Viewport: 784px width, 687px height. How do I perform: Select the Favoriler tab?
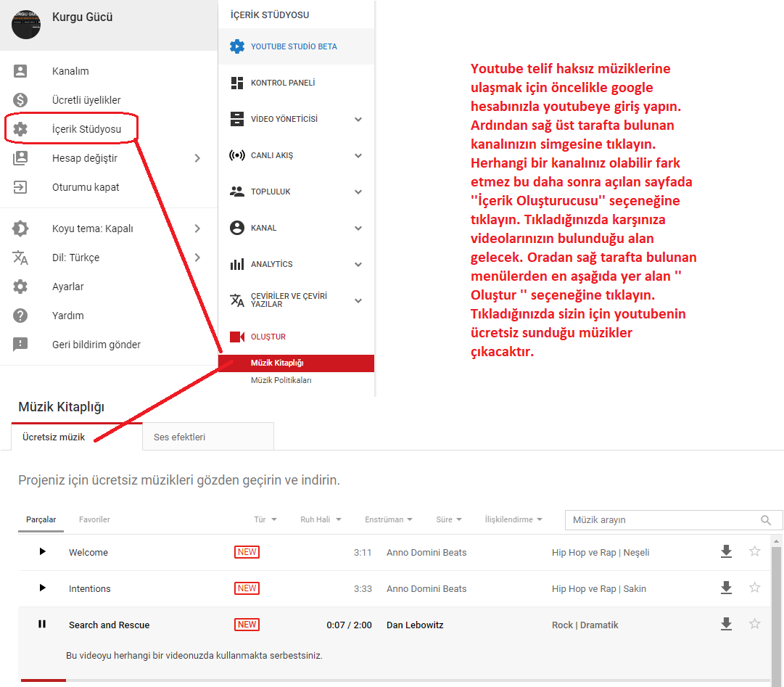94,519
